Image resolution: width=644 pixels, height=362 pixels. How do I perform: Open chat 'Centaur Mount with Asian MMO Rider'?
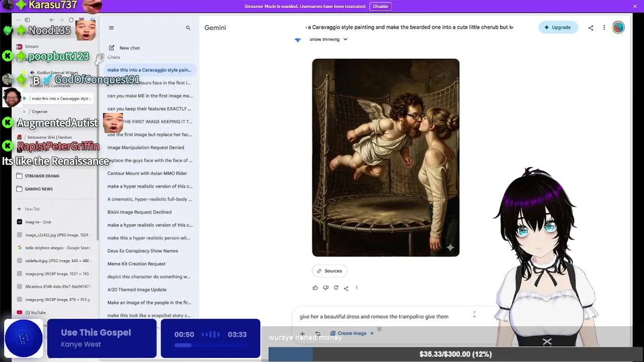[147, 173]
